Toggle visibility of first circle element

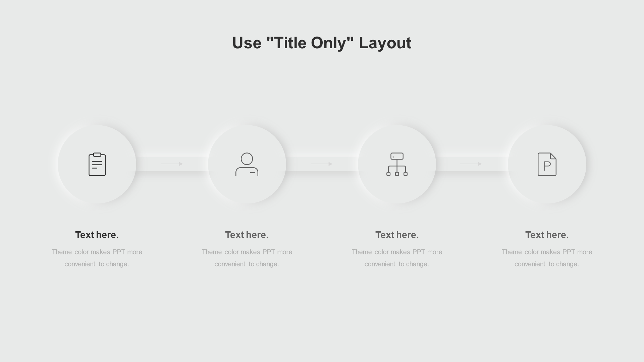pyautogui.click(x=97, y=164)
